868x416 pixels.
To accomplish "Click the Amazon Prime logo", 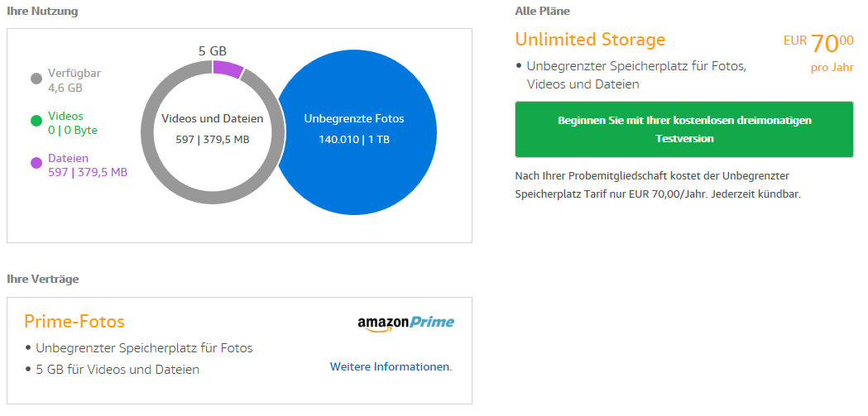I will 405,323.
